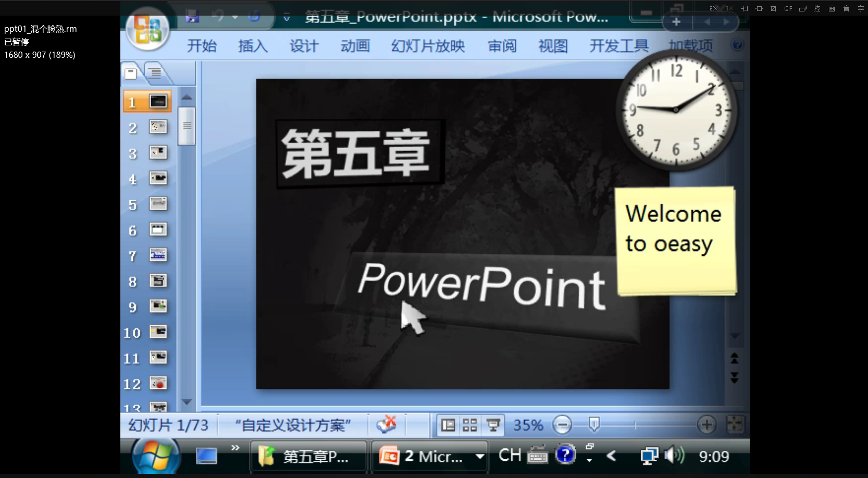Open the 动画 ribbon tab

pyautogui.click(x=355, y=46)
